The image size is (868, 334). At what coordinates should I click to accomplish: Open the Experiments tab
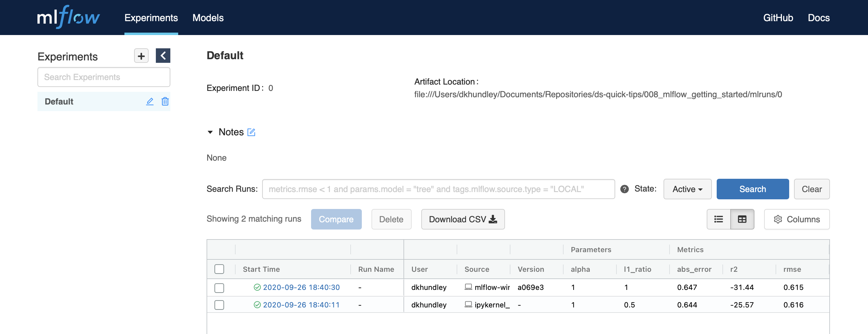[151, 18]
